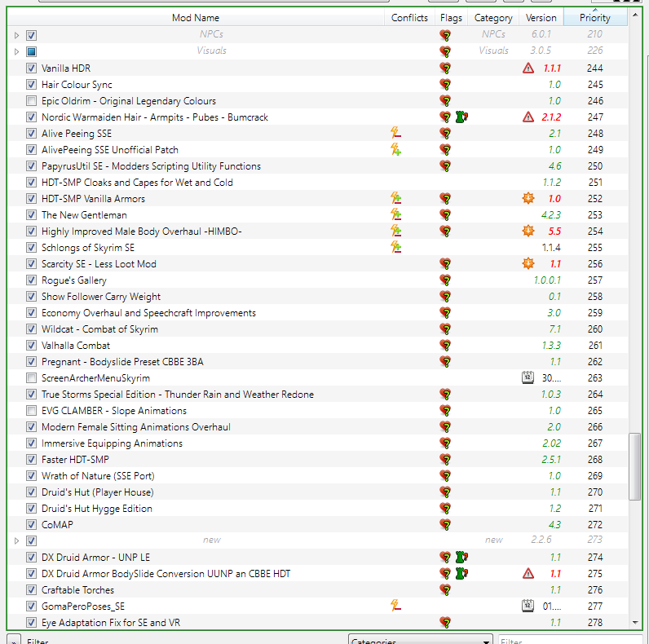Image resolution: width=649 pixels, height=644 pixels.
Task: Sort by Flags column header
Action: click(451, 18)
